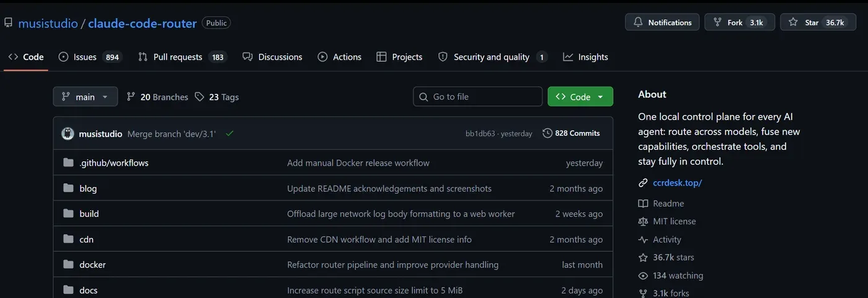Open the green Code dropdown button
Image resolution: width=868 pixels, height=298 pixels.
580,97
